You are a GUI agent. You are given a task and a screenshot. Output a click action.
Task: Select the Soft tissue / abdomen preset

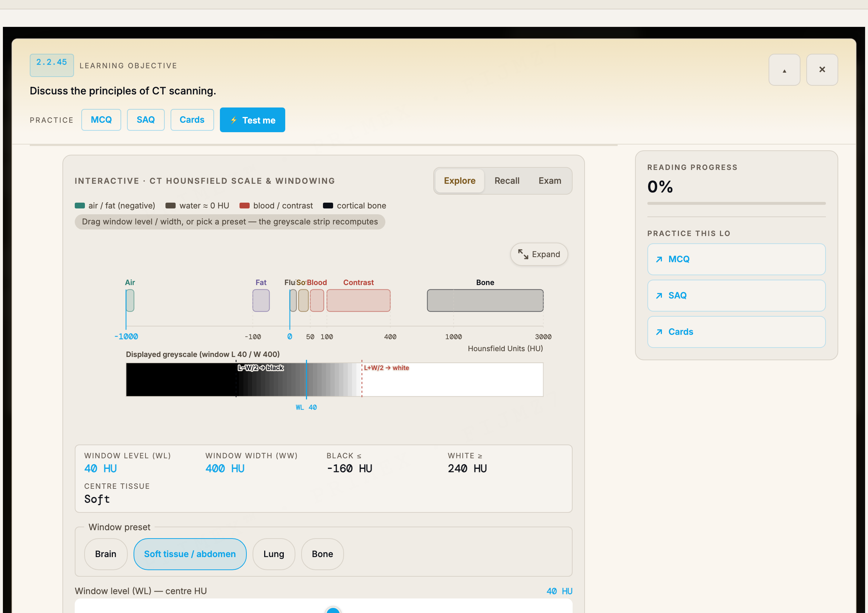click(x=190, y=554)
